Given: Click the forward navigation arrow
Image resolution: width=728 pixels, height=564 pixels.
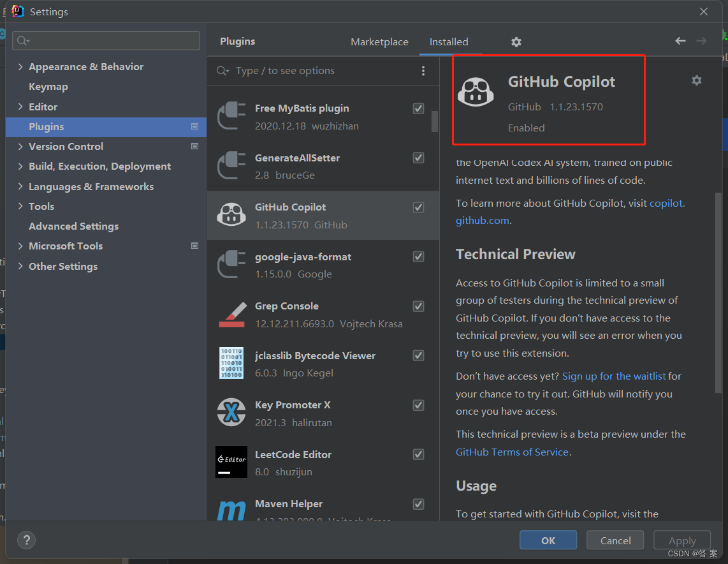Looking at the screenshot, I should click(701, 41).
